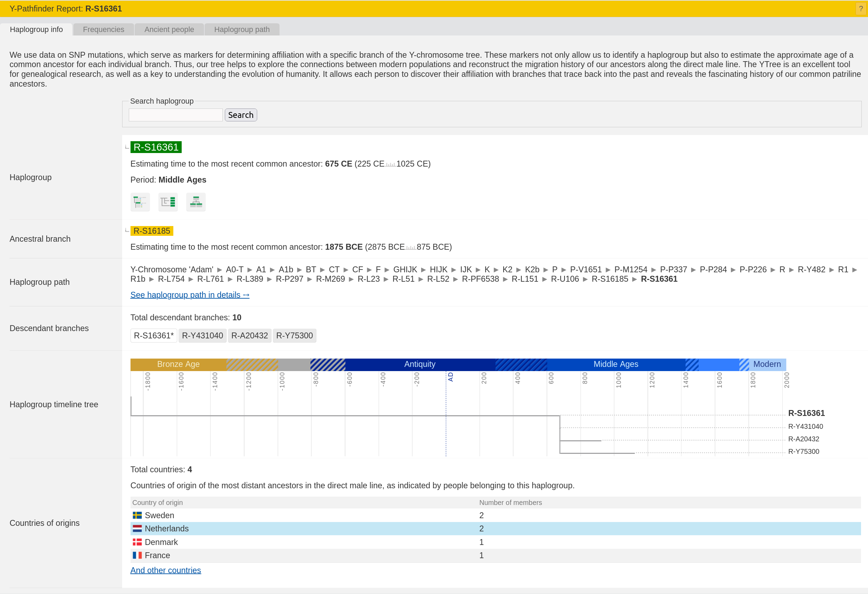
Task: Click R-Y75300 label in timeline tree
Action: [x=803, y=451]
